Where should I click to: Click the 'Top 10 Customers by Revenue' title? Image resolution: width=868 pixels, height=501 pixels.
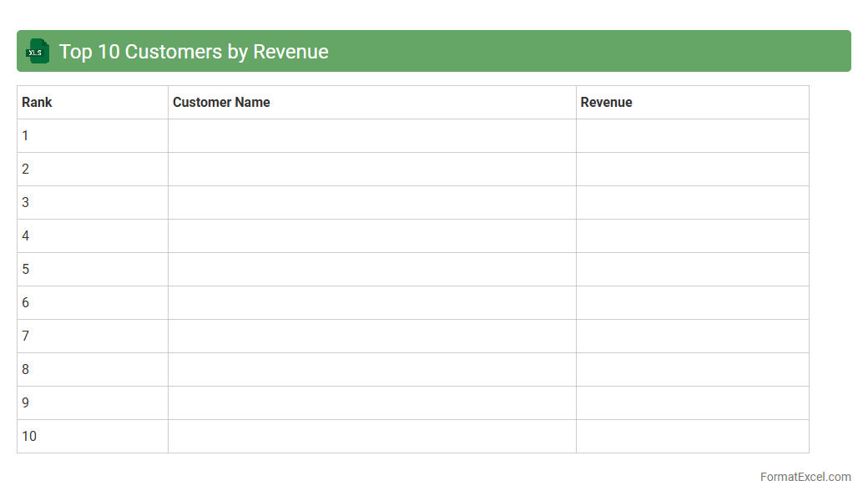point(194,52)
